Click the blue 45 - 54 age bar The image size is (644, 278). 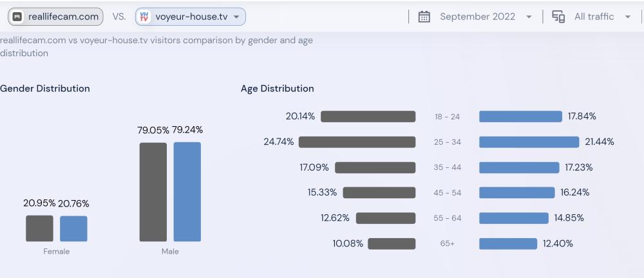516,192
